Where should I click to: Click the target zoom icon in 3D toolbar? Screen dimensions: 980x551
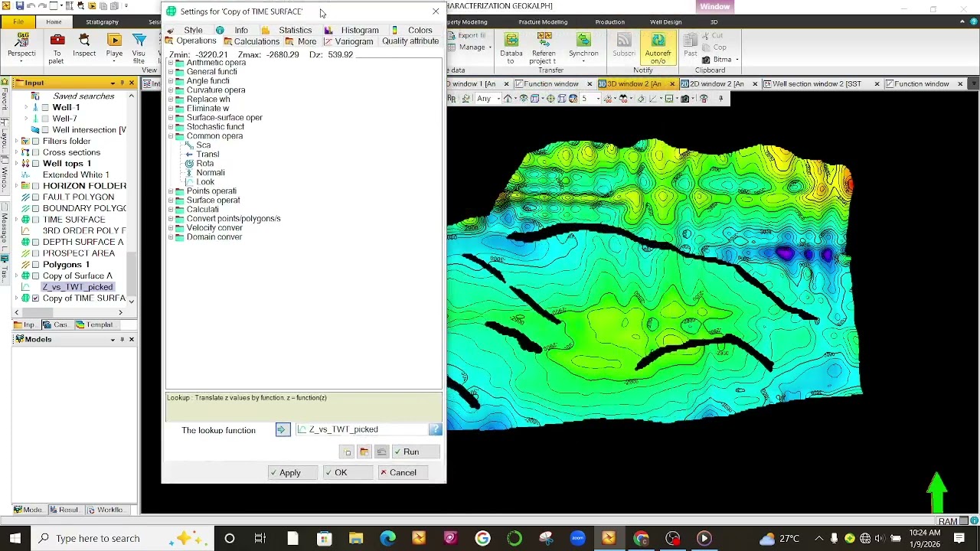pos(550,99)
